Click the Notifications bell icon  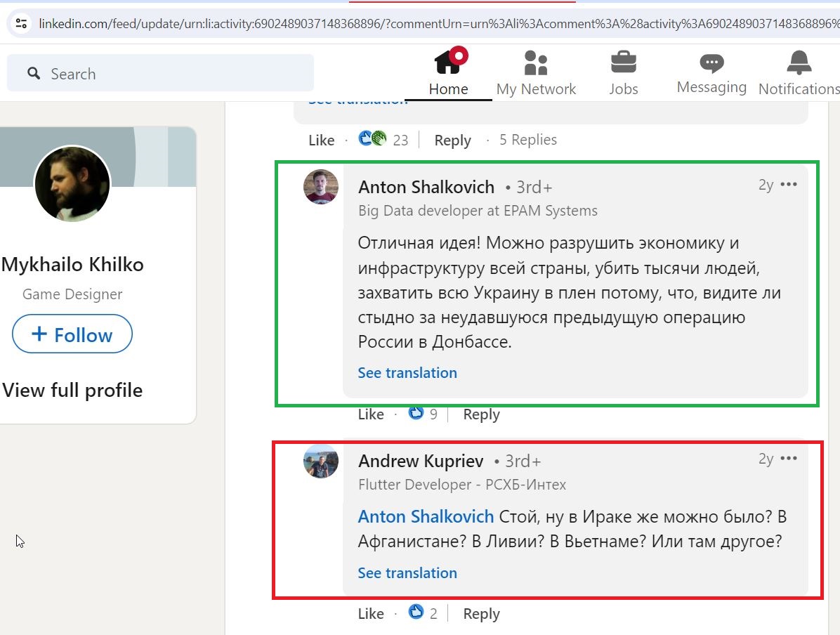point(799,62)
